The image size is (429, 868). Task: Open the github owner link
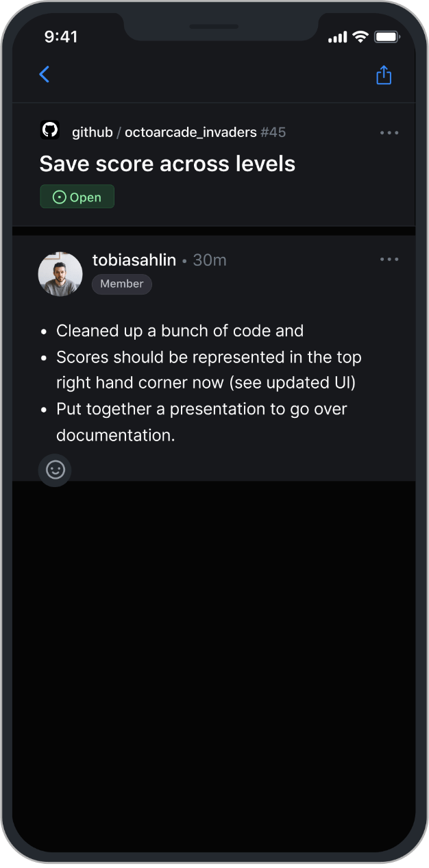92,132
